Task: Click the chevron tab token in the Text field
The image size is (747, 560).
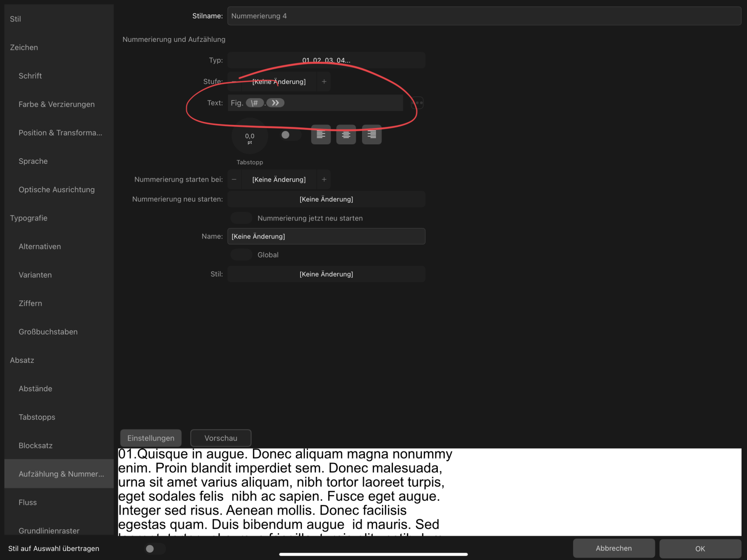Action: click(x=275, y=103)
